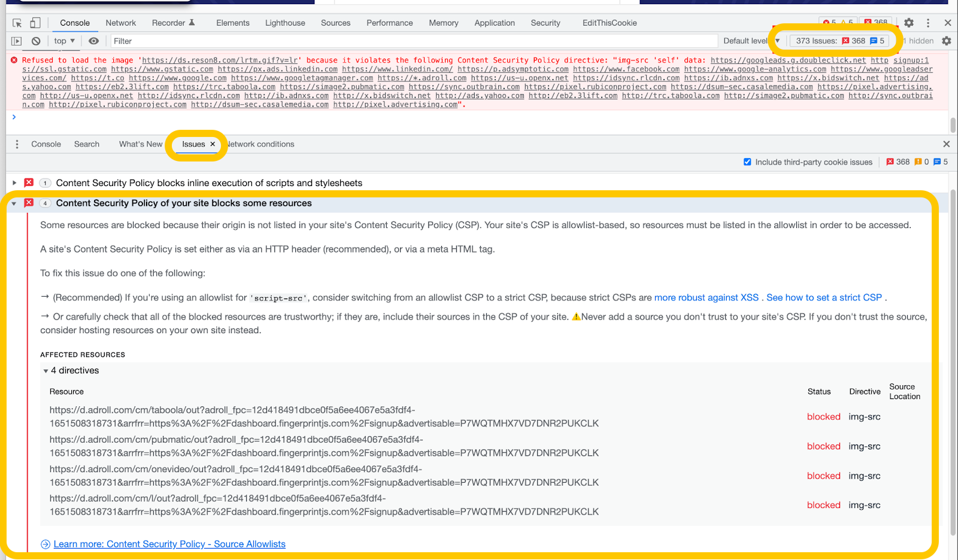Click the onevideo blocked resource URL
The width and height of the screenshot is (958, 560).
pos(324,476)
